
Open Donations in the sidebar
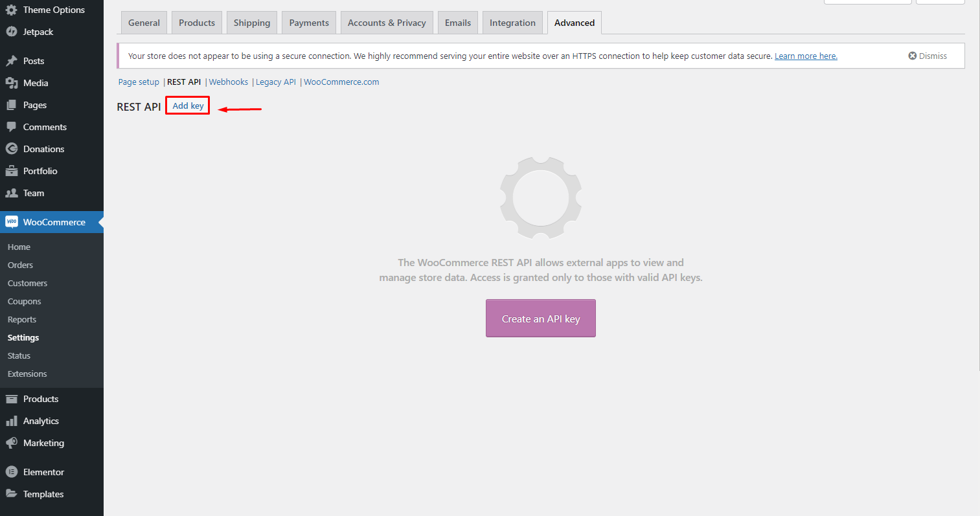tap(52, 149)
